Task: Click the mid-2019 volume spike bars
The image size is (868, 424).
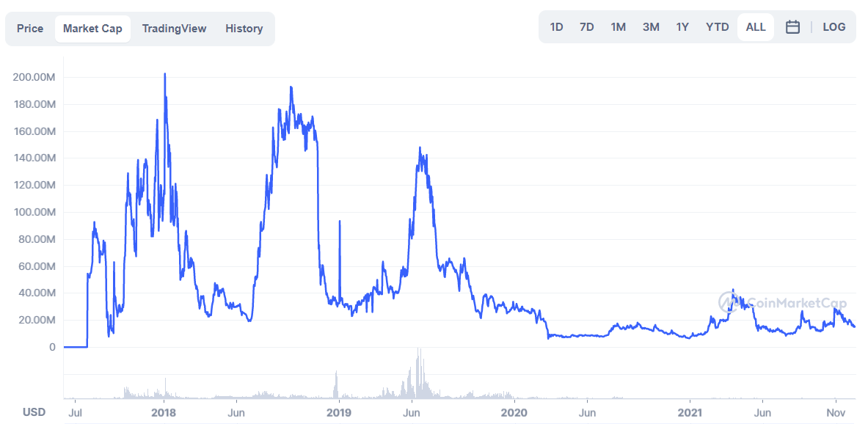Action: [418, 373]
